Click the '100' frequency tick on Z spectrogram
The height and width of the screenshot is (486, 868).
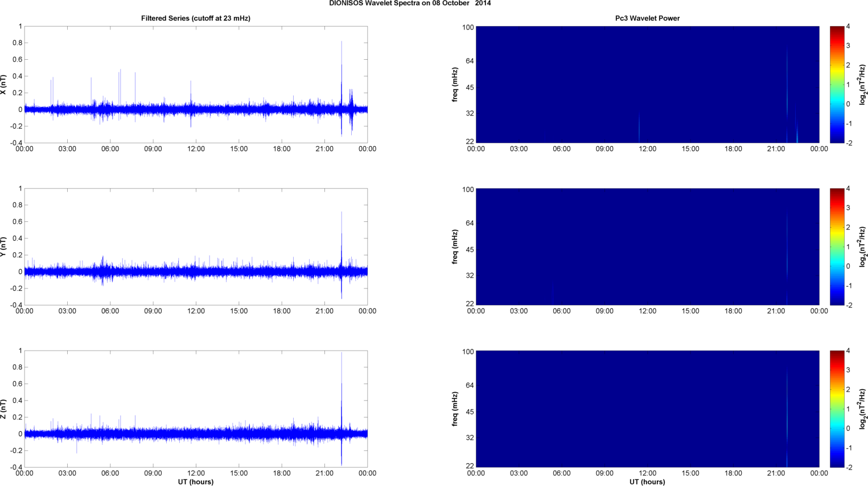[x=468, y=352]
